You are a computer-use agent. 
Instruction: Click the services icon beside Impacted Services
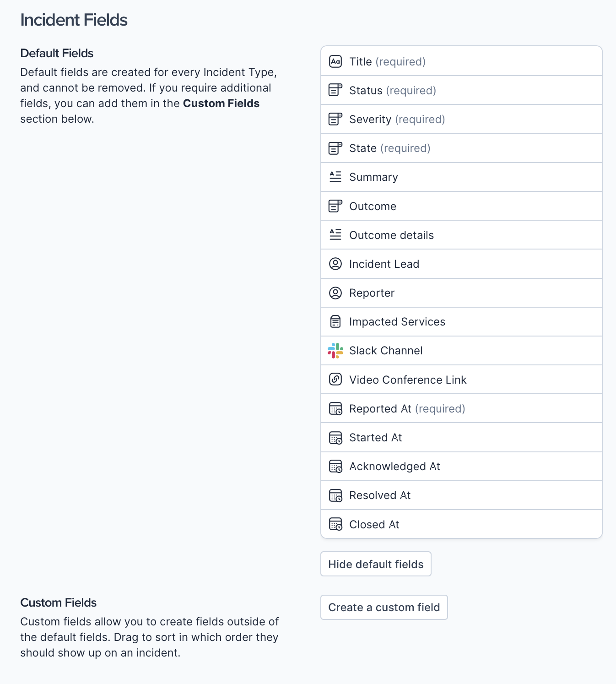335,322
